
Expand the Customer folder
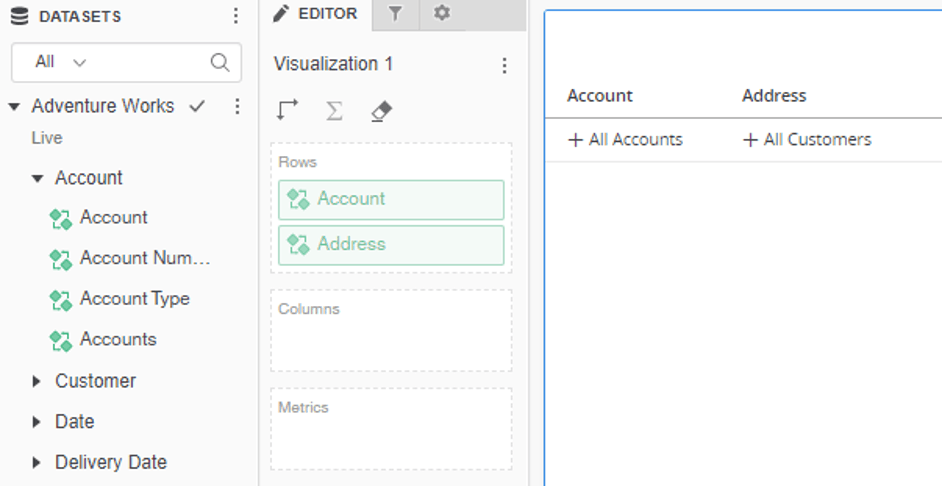(x=37, y=381)
